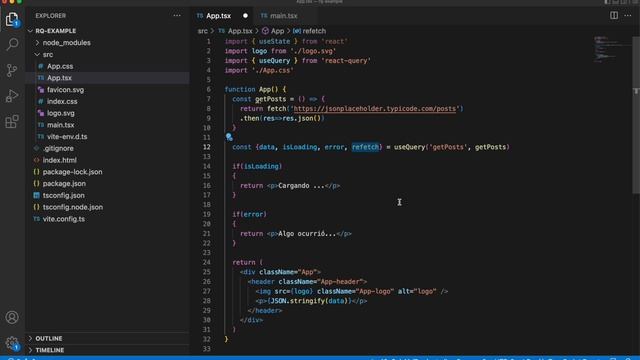Click the index.html file icon
Image resolution: width=640 pixels, height=360 pixels.
36,160
